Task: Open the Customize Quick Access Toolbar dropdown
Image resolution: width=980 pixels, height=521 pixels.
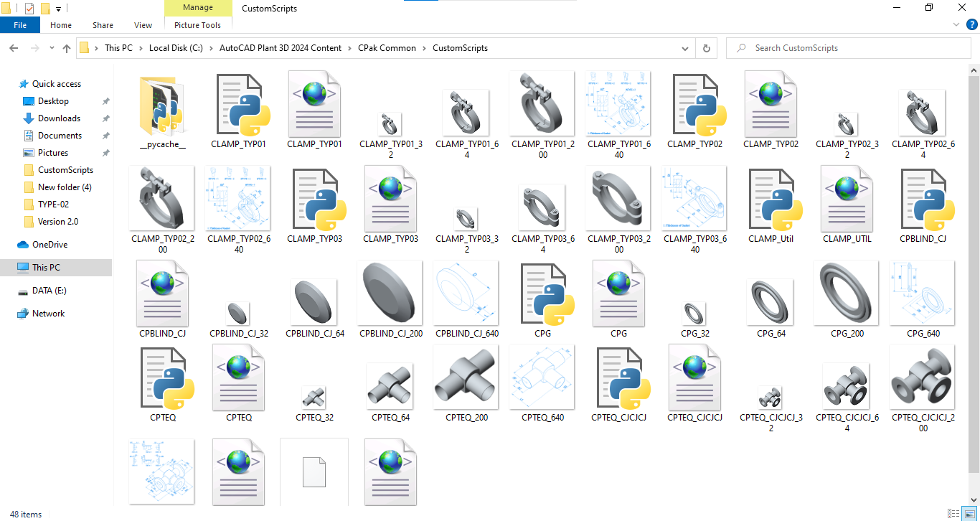Action: pyautogui.click(x=59, y=9)
